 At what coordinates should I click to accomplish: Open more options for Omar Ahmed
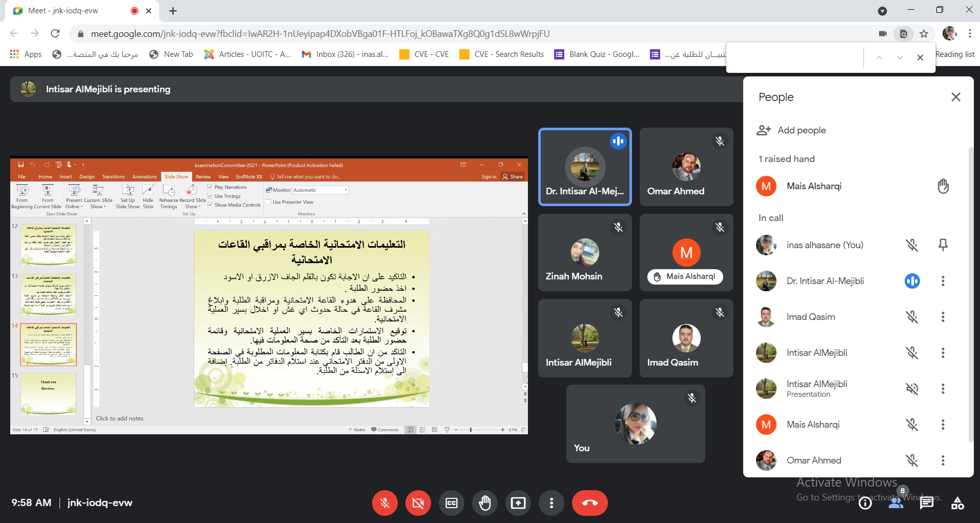click(943, 460)
